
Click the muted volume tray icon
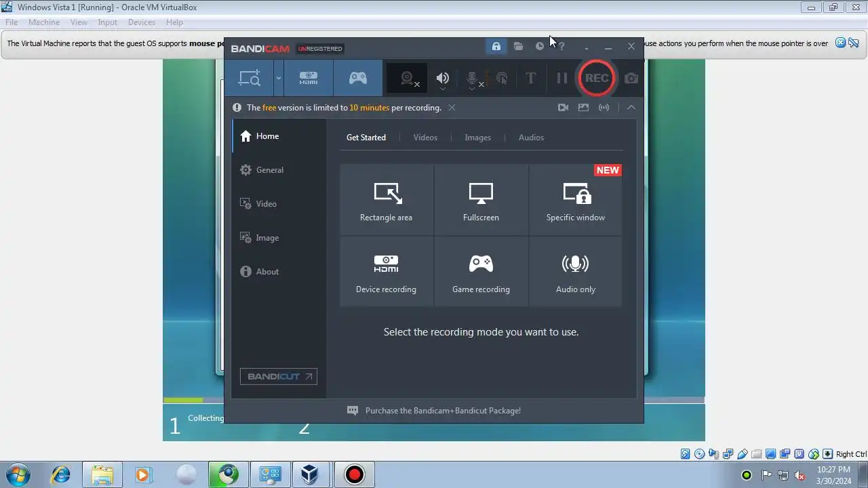tap(800, 475)
